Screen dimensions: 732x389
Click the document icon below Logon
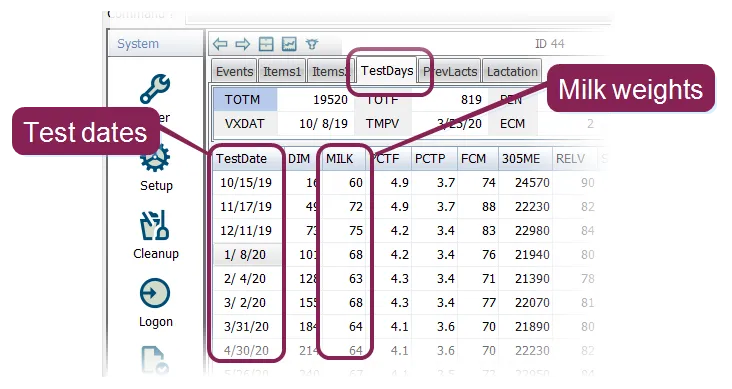[155, 360]
